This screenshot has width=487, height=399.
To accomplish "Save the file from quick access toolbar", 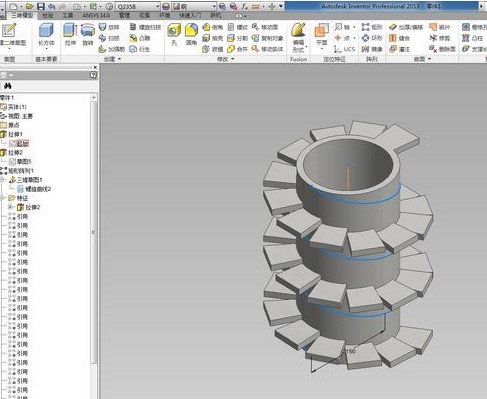I will [x=41, y=6].
